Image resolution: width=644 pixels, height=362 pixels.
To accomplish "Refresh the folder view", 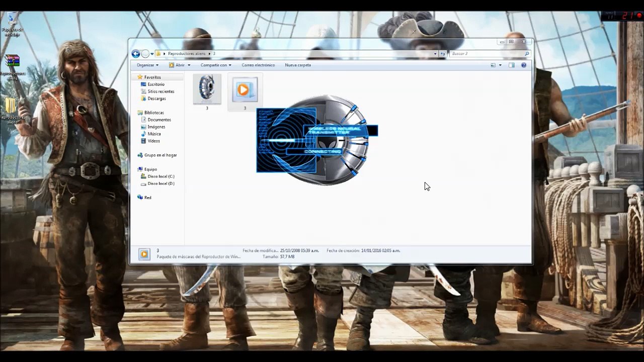I will pyautogui.click(x=443, y=53).
